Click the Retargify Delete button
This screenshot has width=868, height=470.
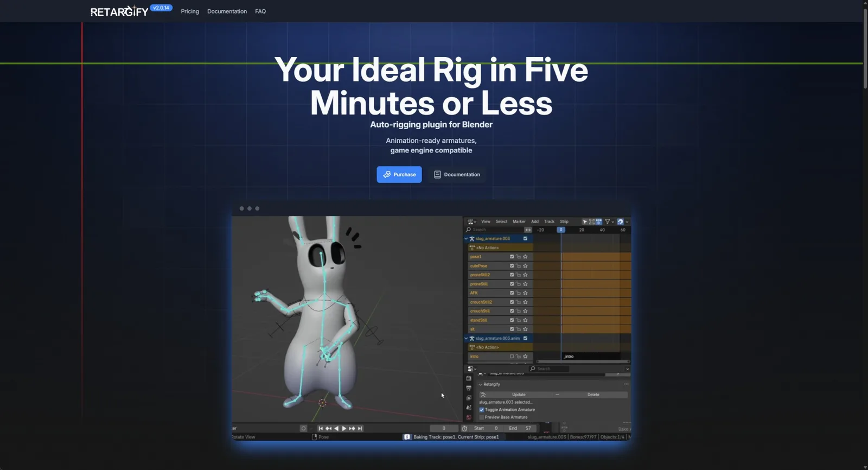coord(591,395)
